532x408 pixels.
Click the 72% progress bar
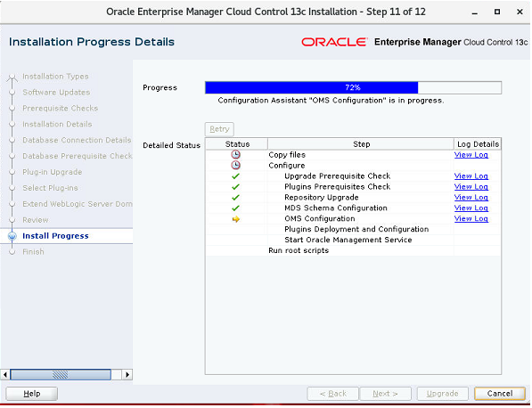tap(353, 87)
